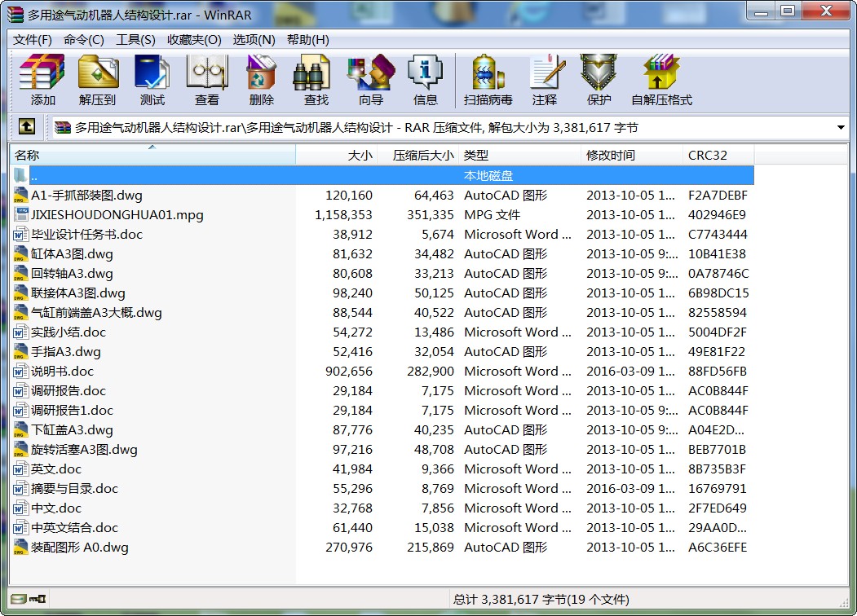Open the 收藏夹(O) menu

point(194,40)
